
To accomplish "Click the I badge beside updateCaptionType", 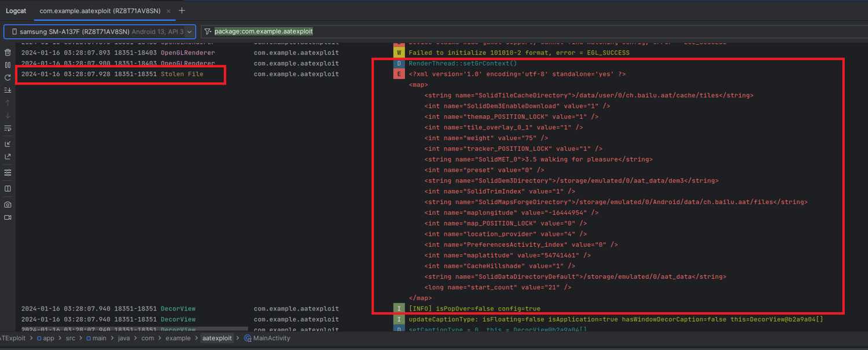I will [399, 319].
